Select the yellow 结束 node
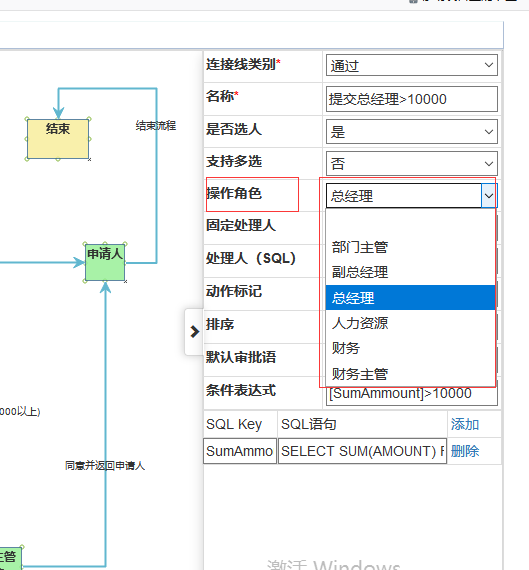Viewport: 529px width, 570px height. coord(58,139)
